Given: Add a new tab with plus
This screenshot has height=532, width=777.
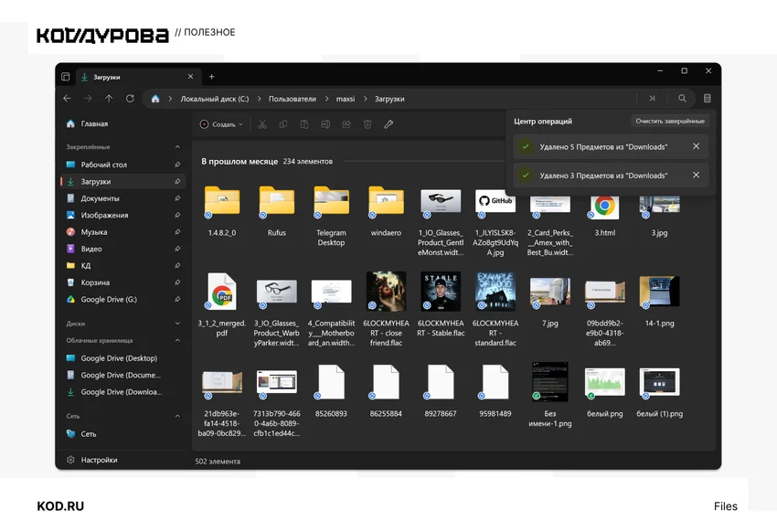Looking at the screenshot, I should click(x=211, y=77).
